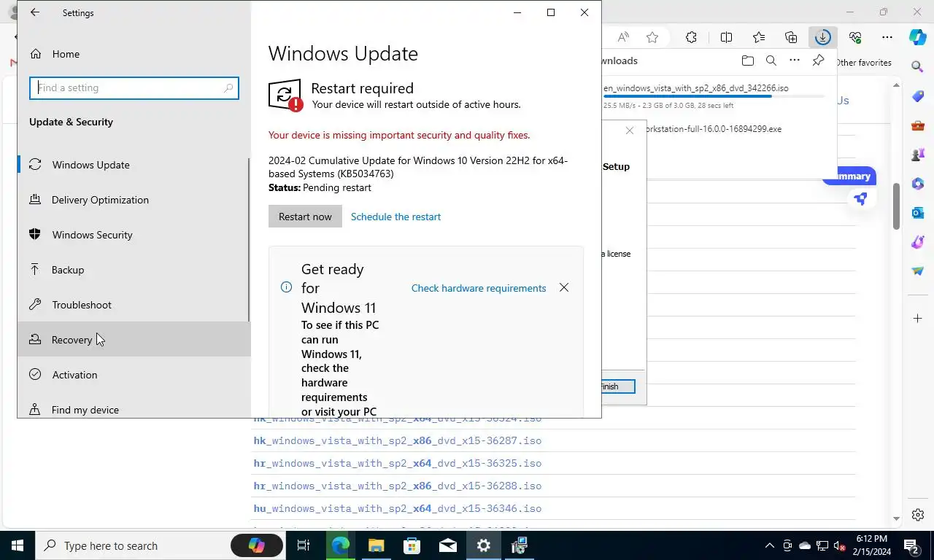The image size is (934, 560).
Task: Open Edge Extensions puzzle icon
Action: (691, 37)
